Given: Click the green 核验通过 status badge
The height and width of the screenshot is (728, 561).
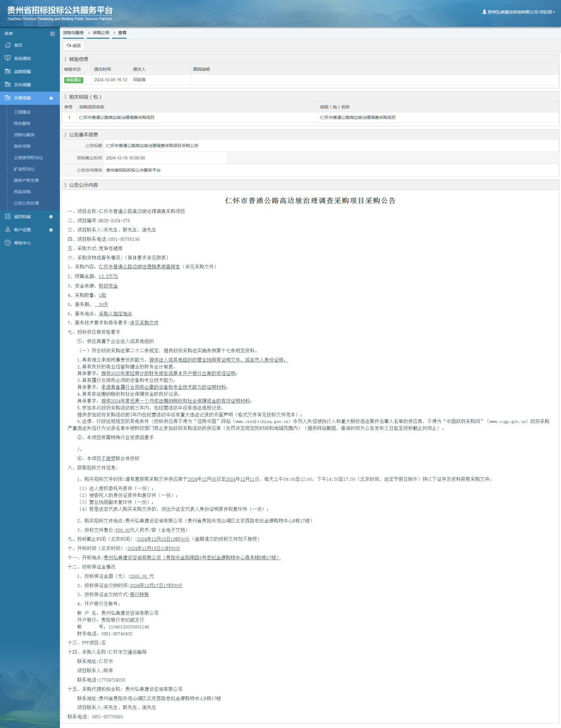Looking at the screenshot, I should click(x=73, y=80).
